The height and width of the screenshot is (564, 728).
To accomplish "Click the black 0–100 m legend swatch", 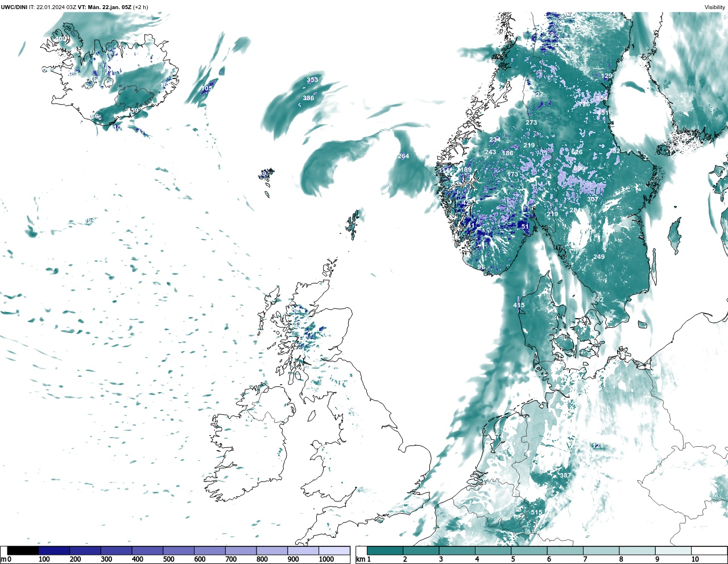I will [23, 550].
